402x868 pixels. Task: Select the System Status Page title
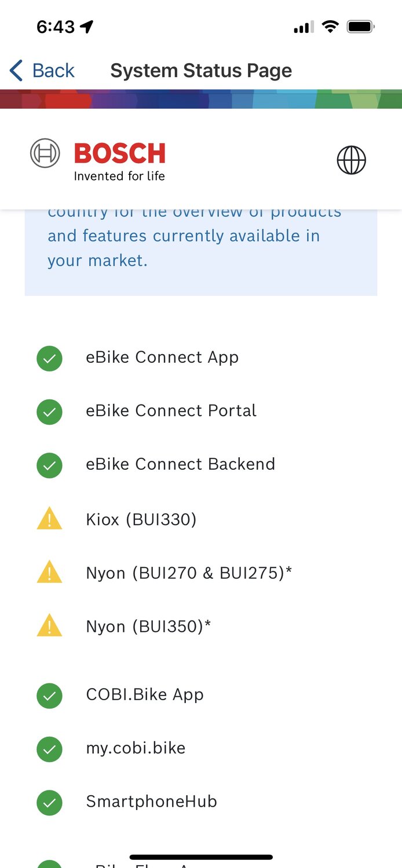pos(201,69)
